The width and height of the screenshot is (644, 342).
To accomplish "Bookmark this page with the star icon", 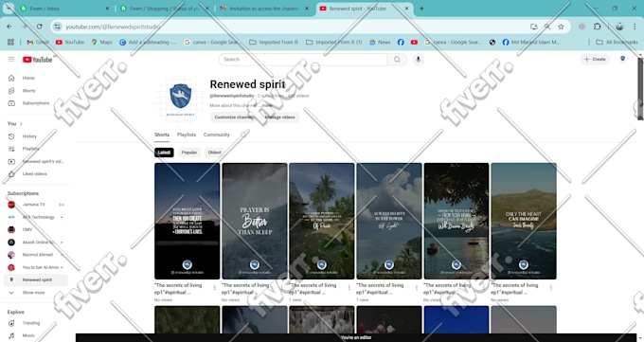I will (x=561, y=27).
